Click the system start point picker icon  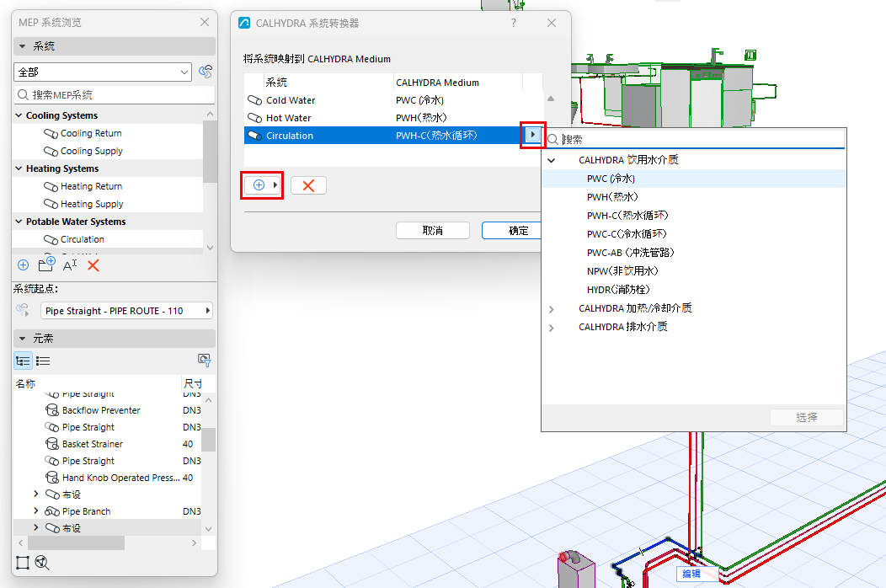(24, 310)
